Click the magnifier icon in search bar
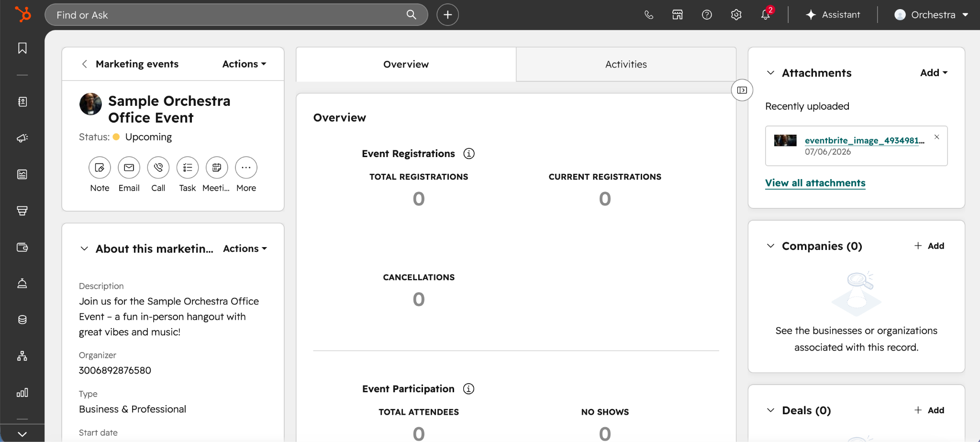 (412, 15)
